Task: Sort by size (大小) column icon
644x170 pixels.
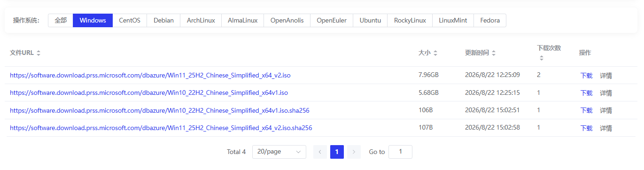Action: point(435,53)
